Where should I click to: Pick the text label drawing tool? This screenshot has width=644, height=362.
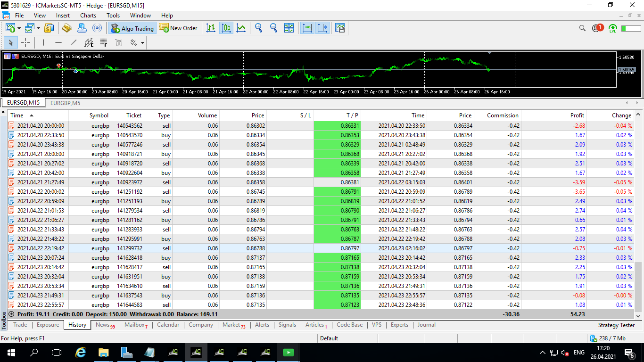[119, 43]
